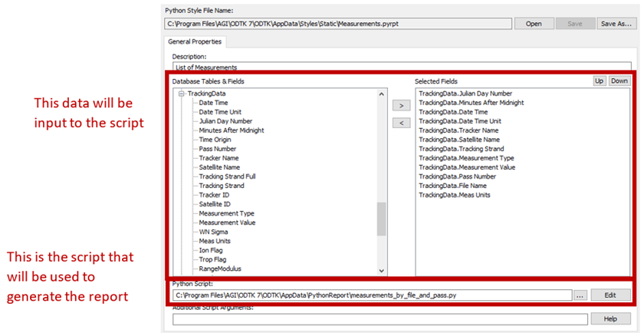
Task: Select TrackingData.Date Time Unit in Selected Fields
Action: tap(460, 121)
